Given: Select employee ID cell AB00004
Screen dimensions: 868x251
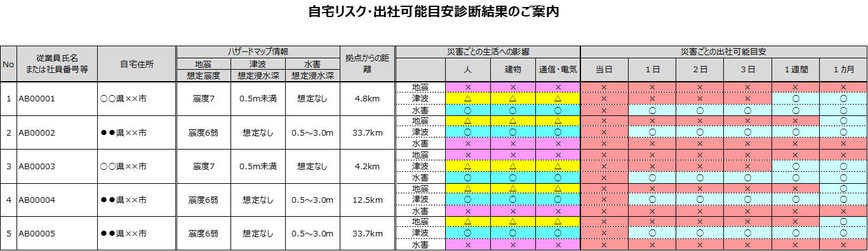Looking at the screenshot, I should (57, 200).
